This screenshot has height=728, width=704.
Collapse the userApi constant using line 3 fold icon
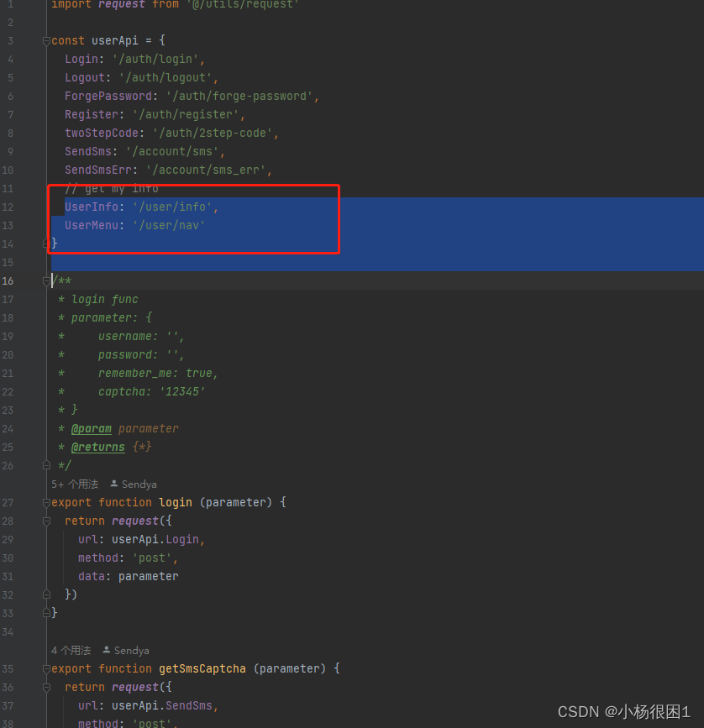[x=47, y=39]
